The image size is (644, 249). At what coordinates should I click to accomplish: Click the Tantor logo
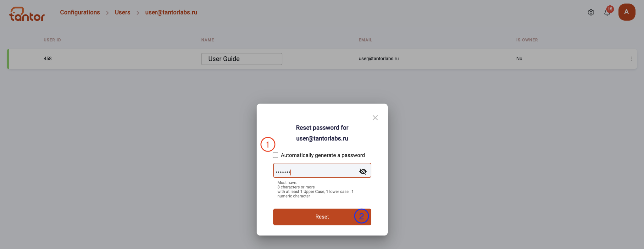pyautogui.click(x=27, y=14)
